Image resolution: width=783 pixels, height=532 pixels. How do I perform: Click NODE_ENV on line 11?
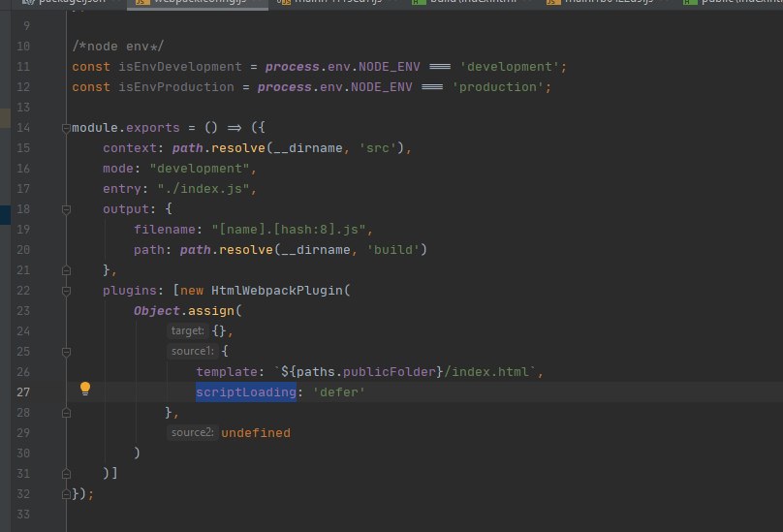pos(389,67)
